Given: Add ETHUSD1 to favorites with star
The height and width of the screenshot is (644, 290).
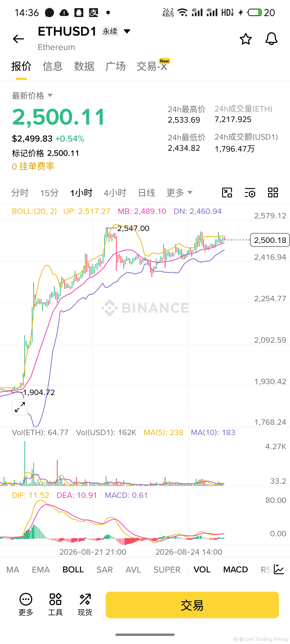Looking at the screenshot, I should (246, 39).
